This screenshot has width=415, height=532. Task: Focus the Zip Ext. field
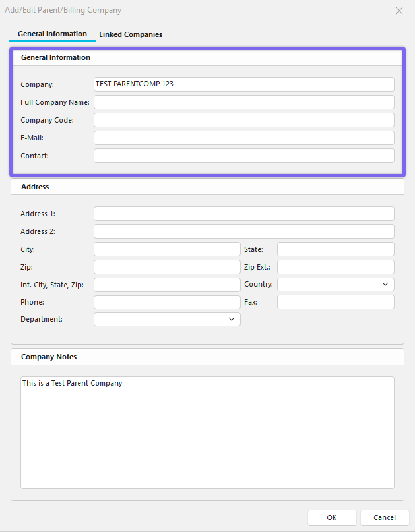pos(335,267)
